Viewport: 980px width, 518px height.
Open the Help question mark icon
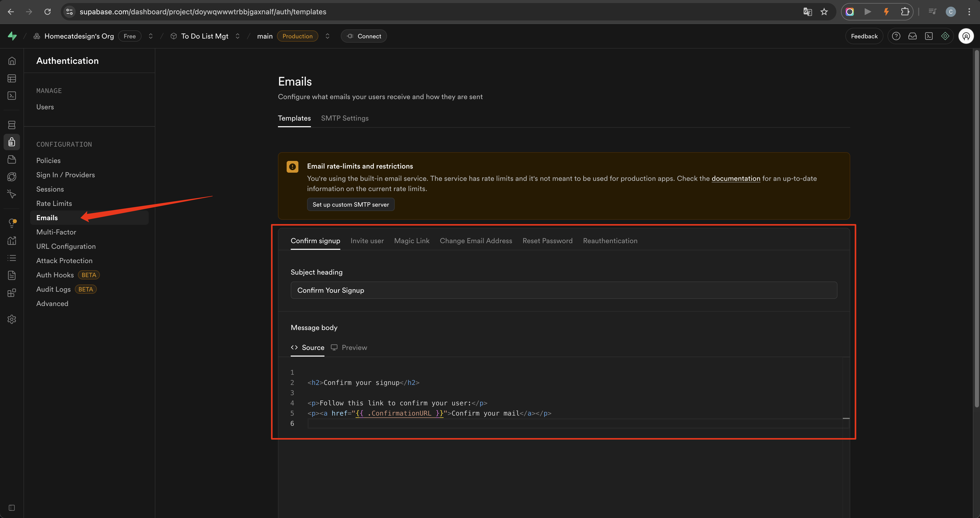click(896, 36)
